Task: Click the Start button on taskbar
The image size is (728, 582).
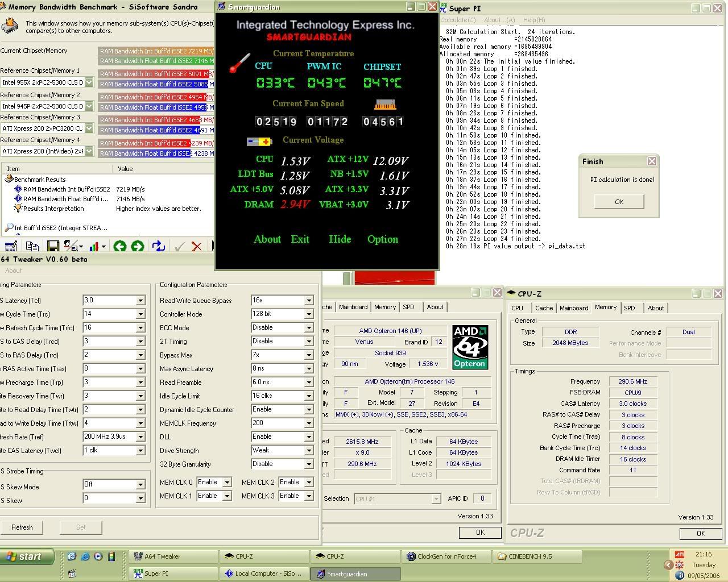Action: click(27, 556)
